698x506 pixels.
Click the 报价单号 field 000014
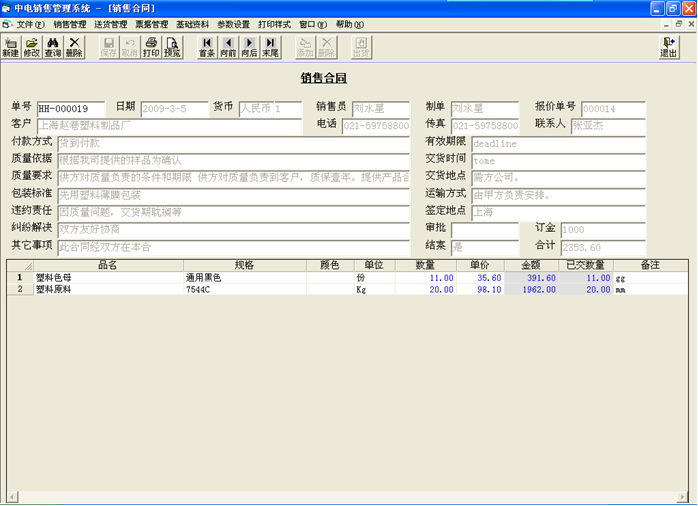pyautogui.click(x=613, y=109)
